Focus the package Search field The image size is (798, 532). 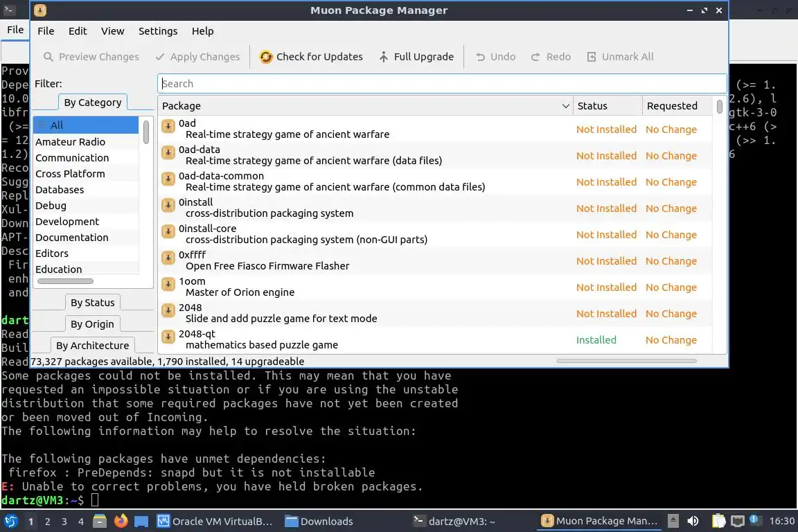coord(442,84)
